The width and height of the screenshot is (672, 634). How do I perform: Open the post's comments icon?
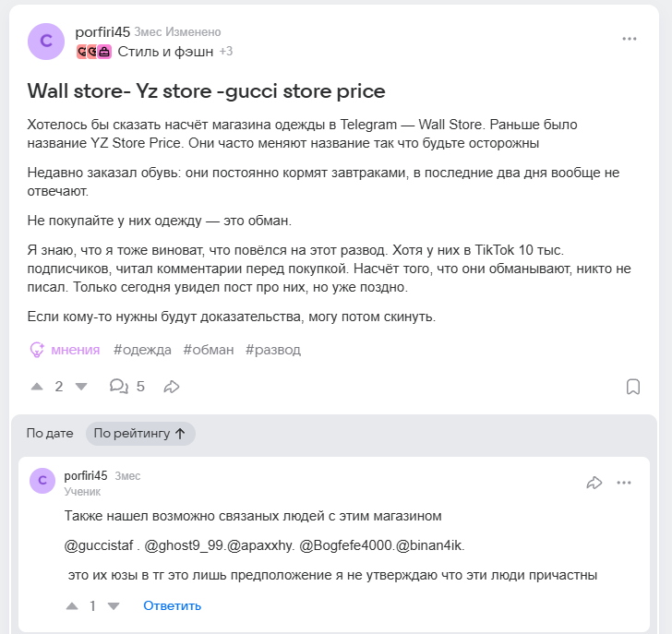pos(118,387)
